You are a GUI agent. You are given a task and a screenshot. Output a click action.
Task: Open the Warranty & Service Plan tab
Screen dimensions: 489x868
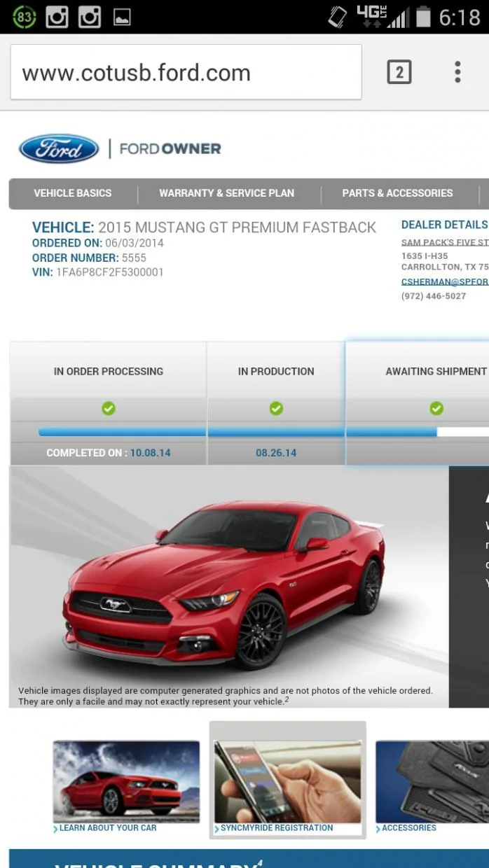tap(227, 193)
